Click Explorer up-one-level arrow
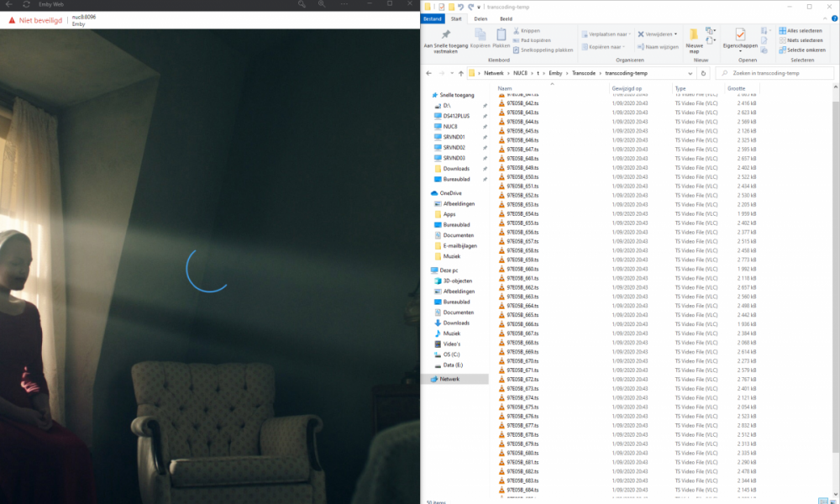This screenshot has height=504, width=840. 460,73
